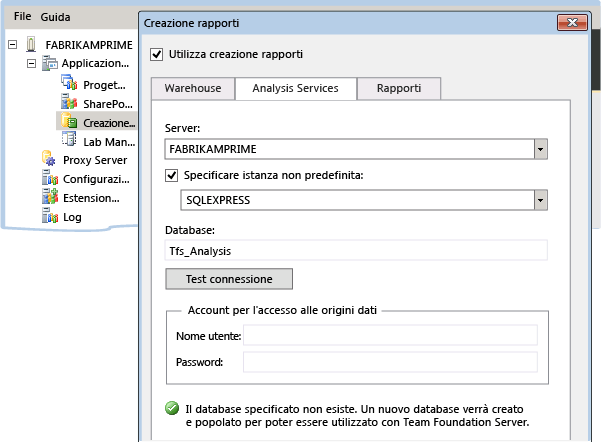Image resolution: width=601 pixels, height=442 pixels.
Task: Click the Test connessione button
Action: click(229, 278)
